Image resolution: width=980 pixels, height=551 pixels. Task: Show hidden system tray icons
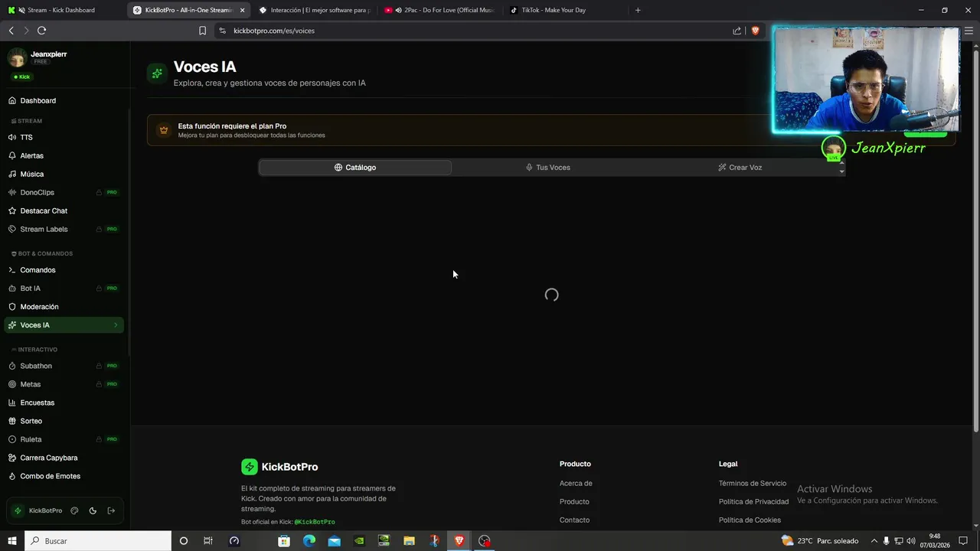click(874, 541)
